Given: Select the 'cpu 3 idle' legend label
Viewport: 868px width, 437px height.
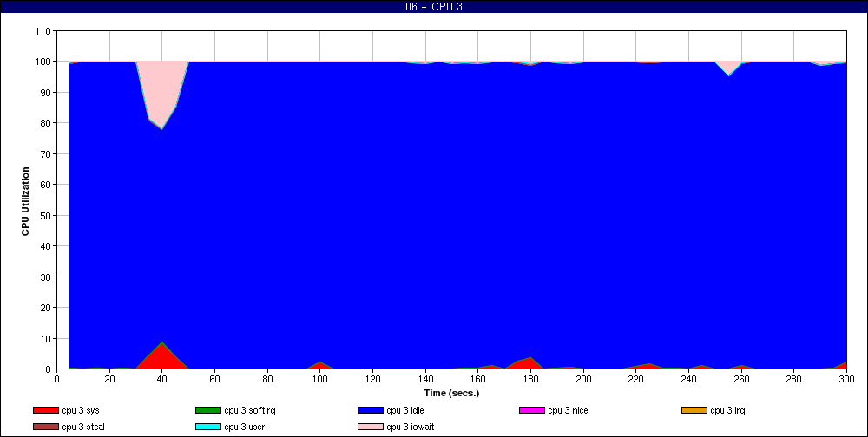Looking at the screenshot, I should 405,410.
